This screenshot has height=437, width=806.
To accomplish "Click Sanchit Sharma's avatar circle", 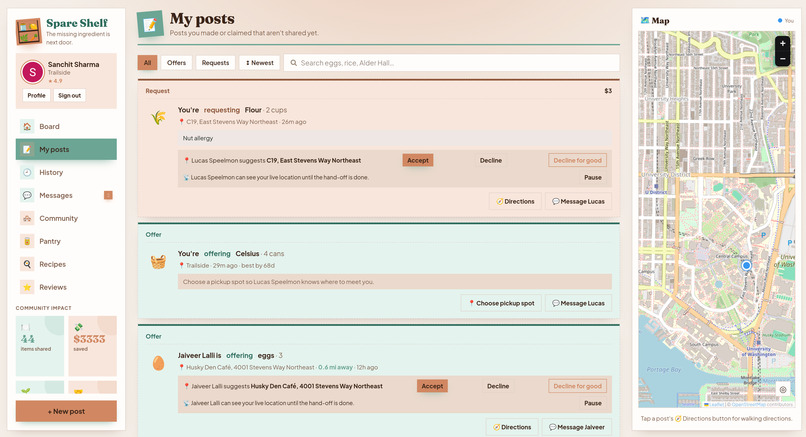I will (x=32, y=72).
